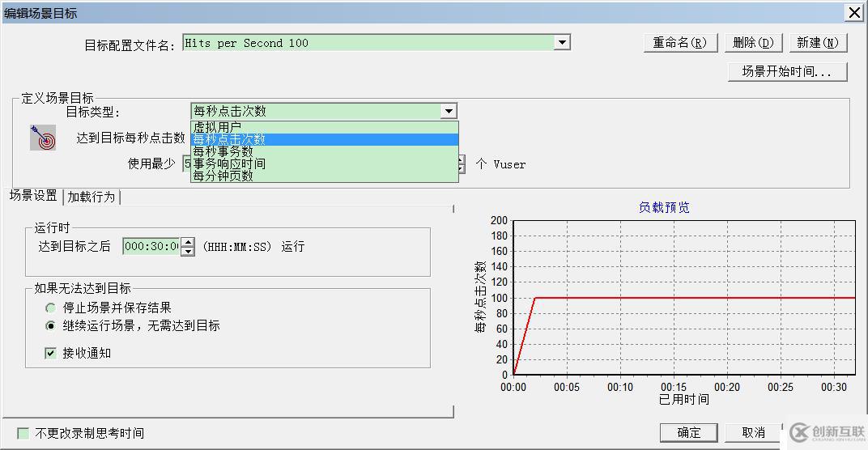Open 场景开始时间... settings

[x=787, y=71]
